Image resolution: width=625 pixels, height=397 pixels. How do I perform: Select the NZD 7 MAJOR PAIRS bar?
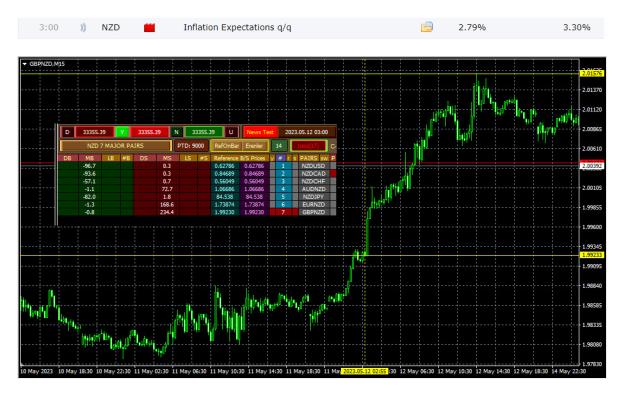click(116, 146)
